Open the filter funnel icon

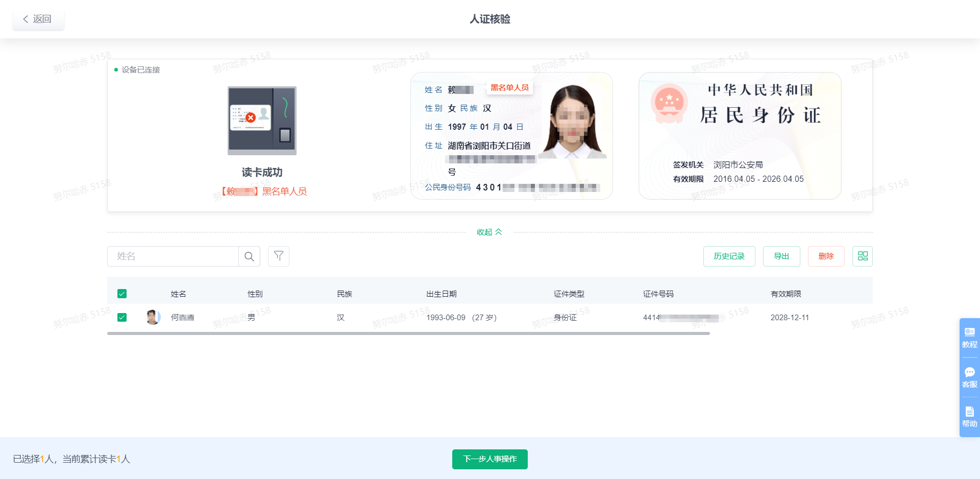[279, 256]
